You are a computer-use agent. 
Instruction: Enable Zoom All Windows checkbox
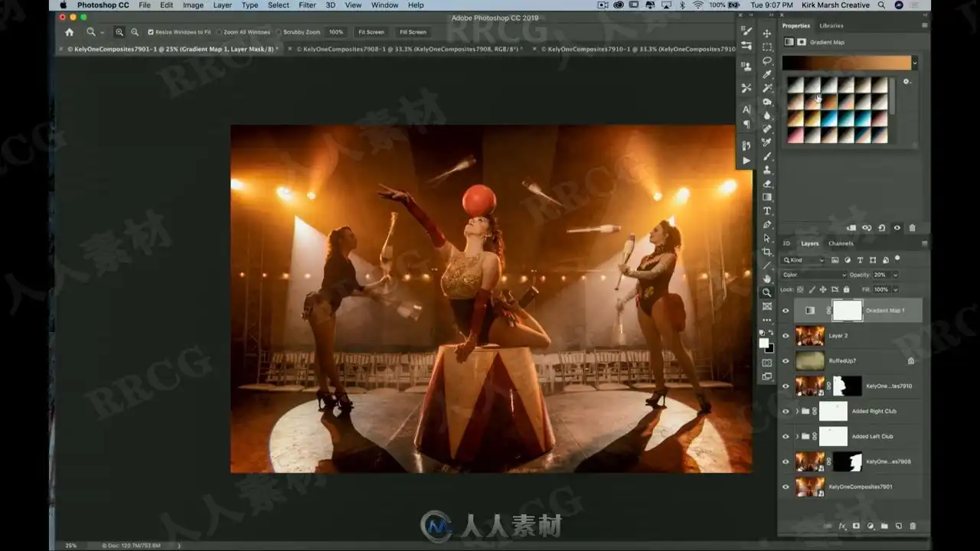click(x=219, y=32)
